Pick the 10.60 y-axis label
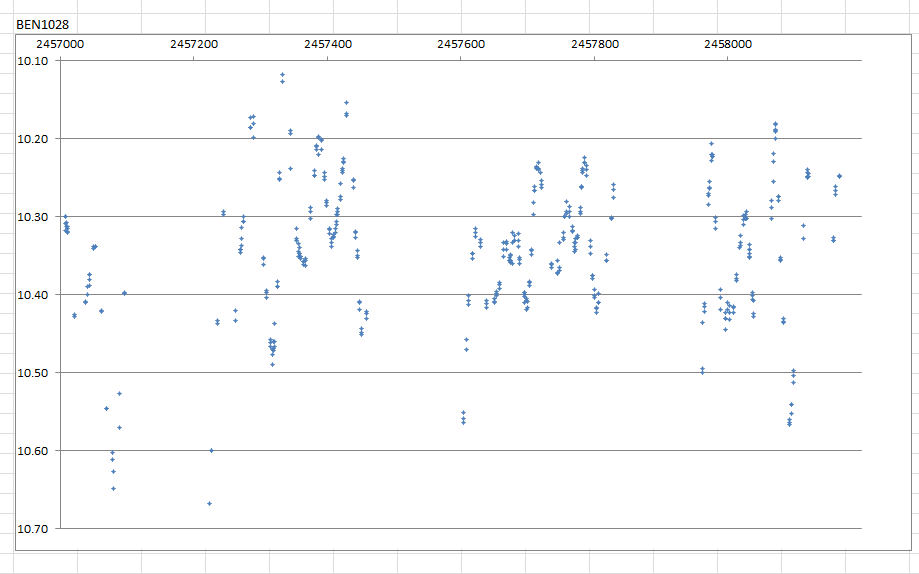The height and width of the screenshot is (574, 919). click(33, 451)
